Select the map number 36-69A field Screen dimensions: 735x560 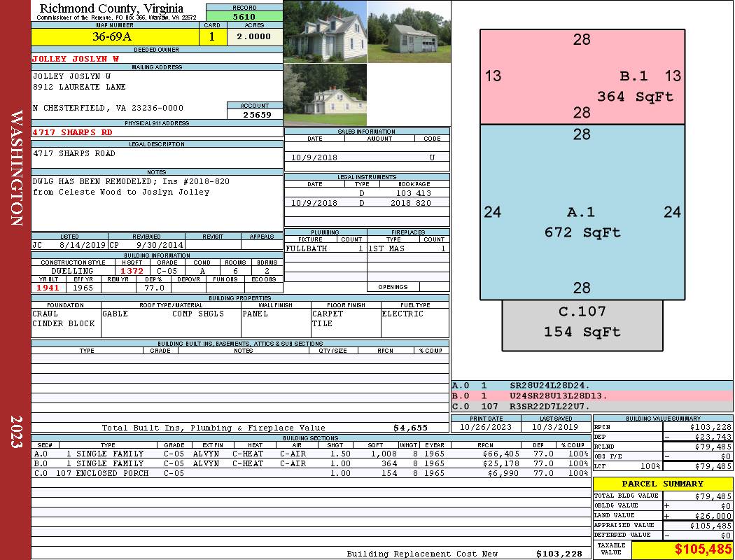[115, 36]
